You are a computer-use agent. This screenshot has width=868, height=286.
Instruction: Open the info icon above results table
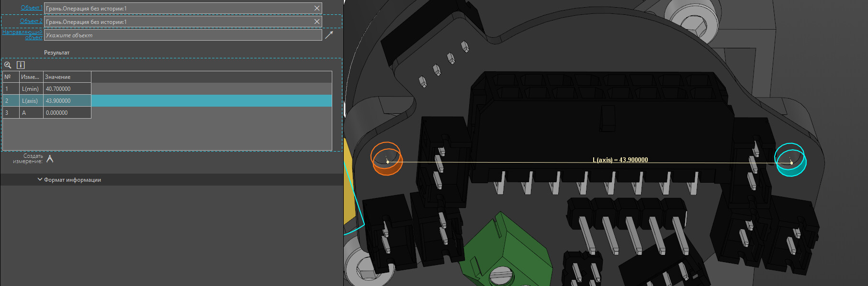[x=21, y=65]
